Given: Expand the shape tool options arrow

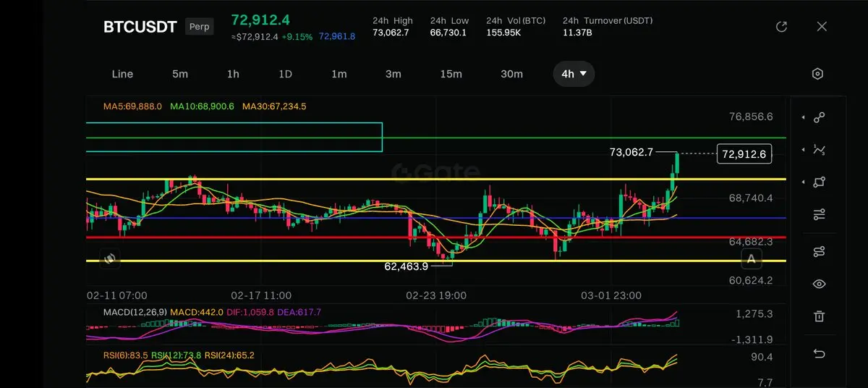Looking at the screenshot, I should coord(801,182).
